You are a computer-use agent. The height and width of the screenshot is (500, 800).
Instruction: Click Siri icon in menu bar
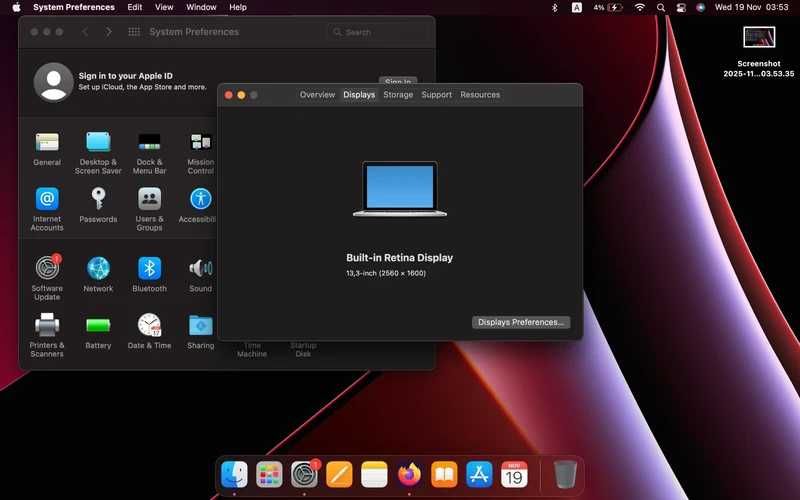coord(701,7)
